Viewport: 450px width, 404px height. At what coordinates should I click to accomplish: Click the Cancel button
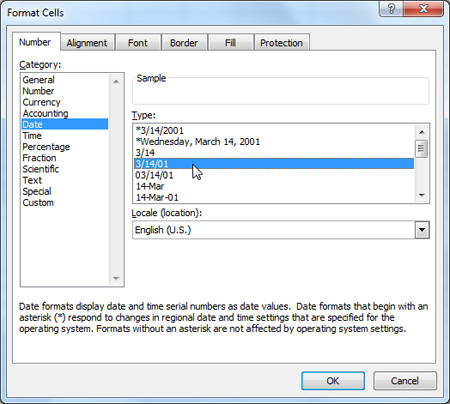(405, 381)
